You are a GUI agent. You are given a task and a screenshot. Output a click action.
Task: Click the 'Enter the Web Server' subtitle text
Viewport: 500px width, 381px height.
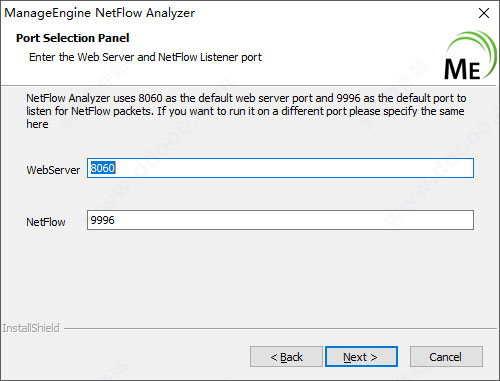pyautogui.click(x=145, y=57)
